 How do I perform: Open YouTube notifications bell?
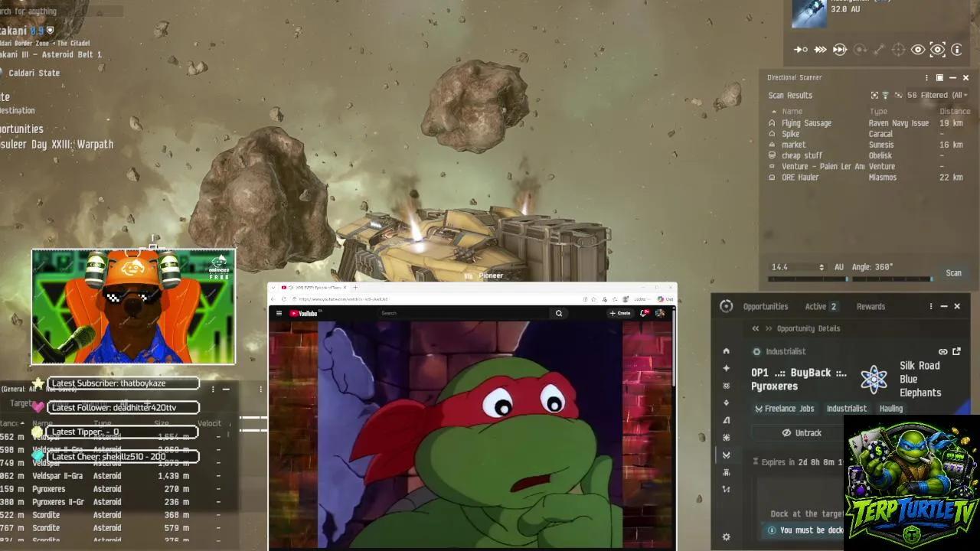pos(645,313)
